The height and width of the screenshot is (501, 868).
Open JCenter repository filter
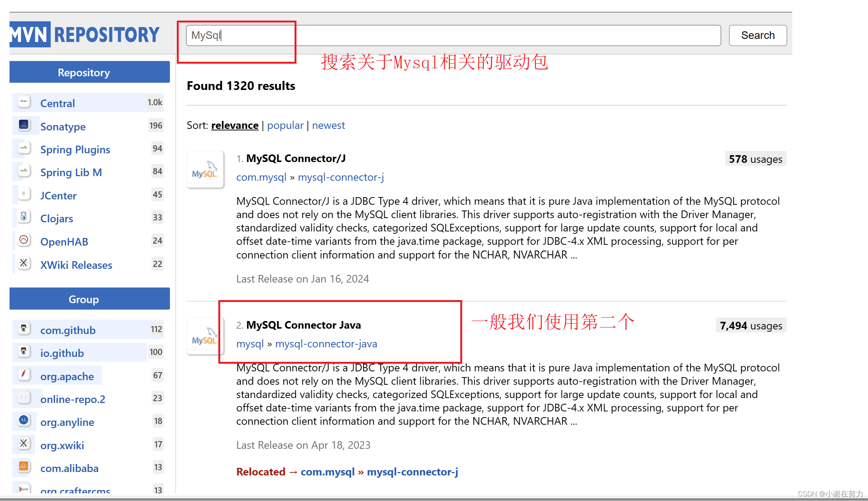(x=58, y=196)
